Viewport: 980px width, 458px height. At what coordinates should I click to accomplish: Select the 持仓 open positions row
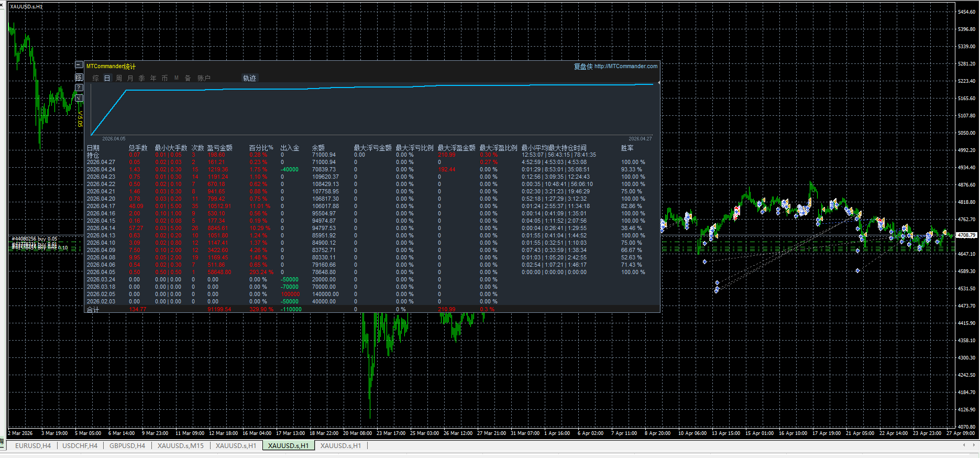pyautogui.click(x=93, y=155)
